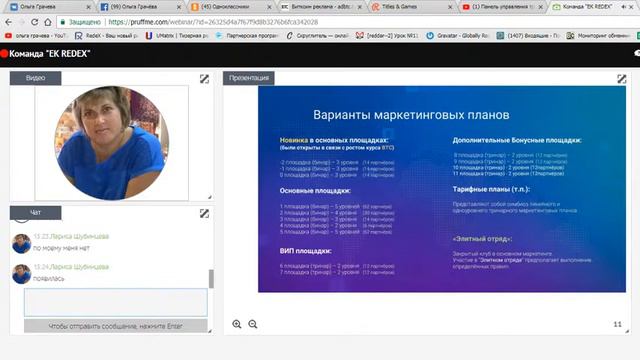Open the 'Скруглитель — онлай' bookmark
640x360 pixels.
[317, 36]
